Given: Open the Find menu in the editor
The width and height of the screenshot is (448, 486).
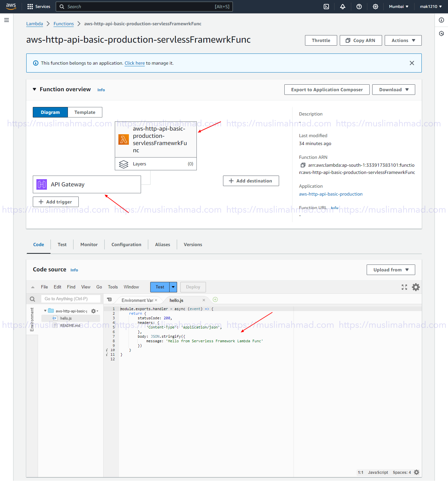Looking at the screenshot, I should [x=71, y=287].
